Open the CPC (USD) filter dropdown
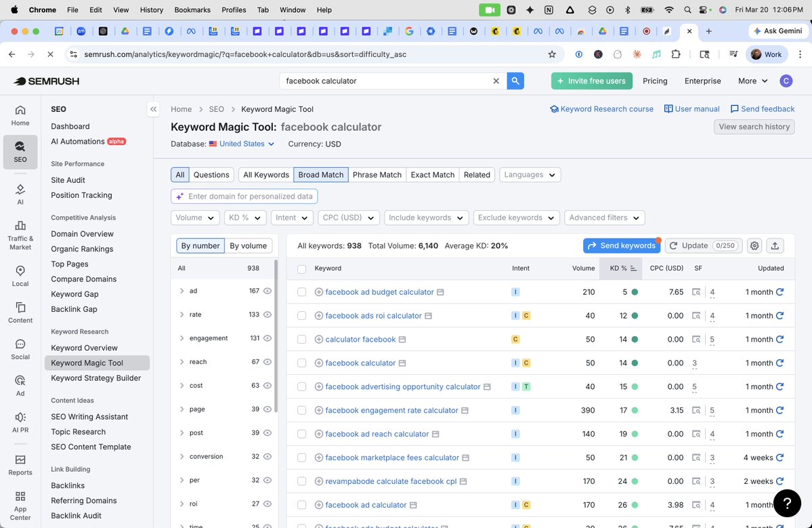812x528 pixels. [349, 218]
